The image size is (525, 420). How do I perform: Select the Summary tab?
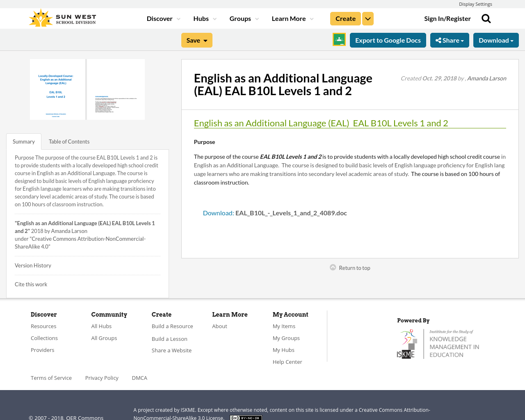pyautogui.click(x=23, y=141)
